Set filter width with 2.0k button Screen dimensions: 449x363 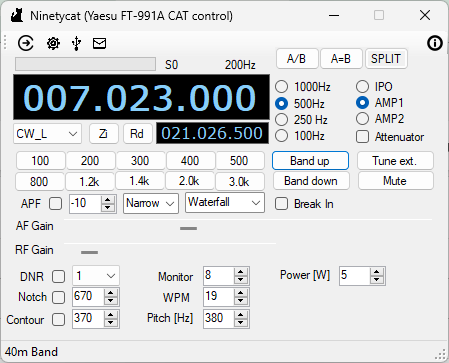pyautogui.click(x=190, y=181)
